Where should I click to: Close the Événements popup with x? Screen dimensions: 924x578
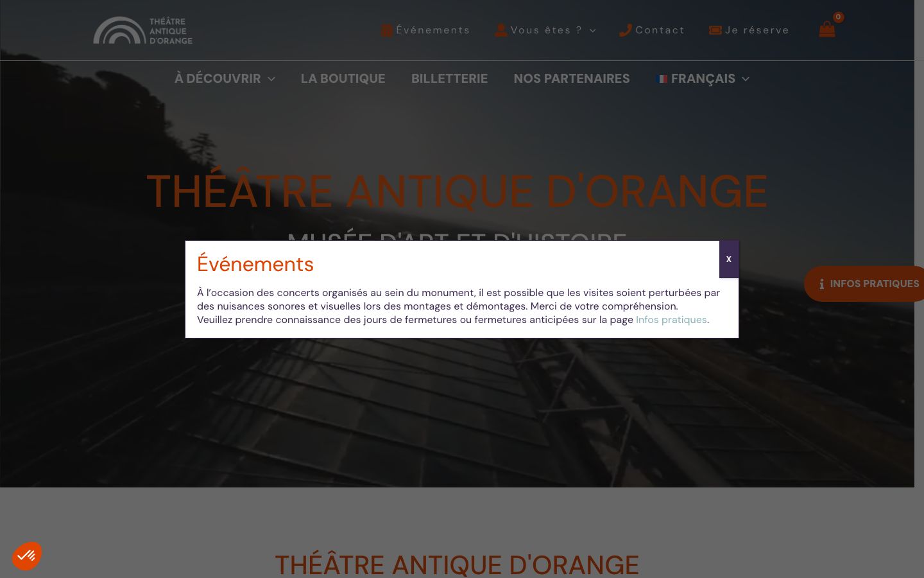pyautogui.click(x=729, y=259)
